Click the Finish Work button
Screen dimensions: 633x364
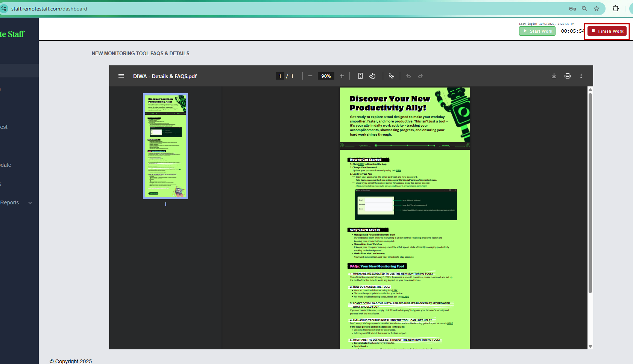click(x=607, y=31)
